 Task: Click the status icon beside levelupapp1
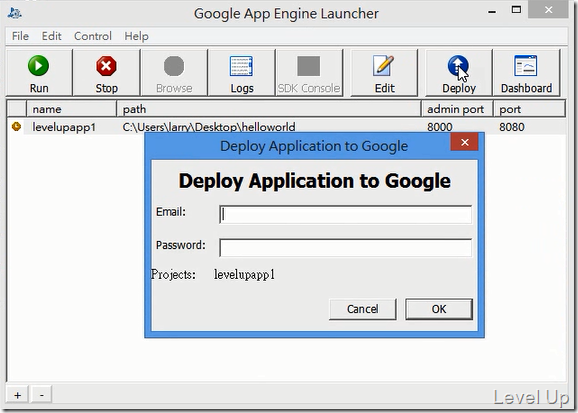coord(16,126)
